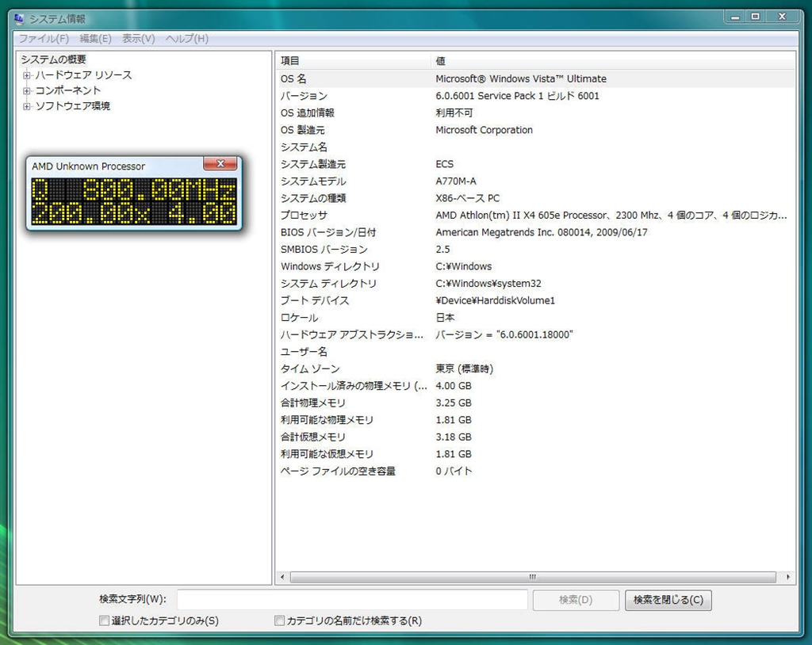Click the Microsoft Corporation value
The height and width of the screenshot is (645, 812).
(x=485, y=130)
